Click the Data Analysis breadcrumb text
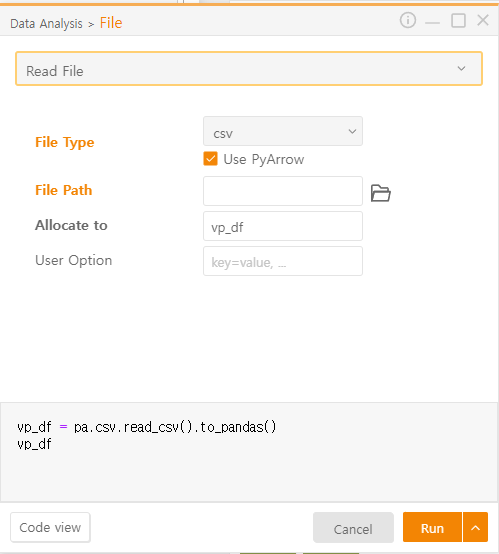The width and height of the screenshot is (499, 554). [x=46, y=24]
